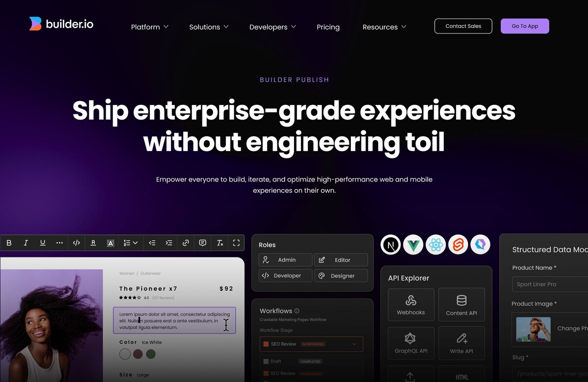Click the fullscreen expand icon in toolbar

click(236, 243)
